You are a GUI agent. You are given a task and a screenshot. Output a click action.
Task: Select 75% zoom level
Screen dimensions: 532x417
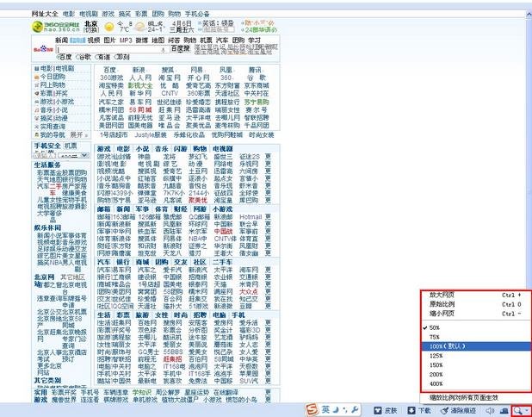click(x=476, y=337)
